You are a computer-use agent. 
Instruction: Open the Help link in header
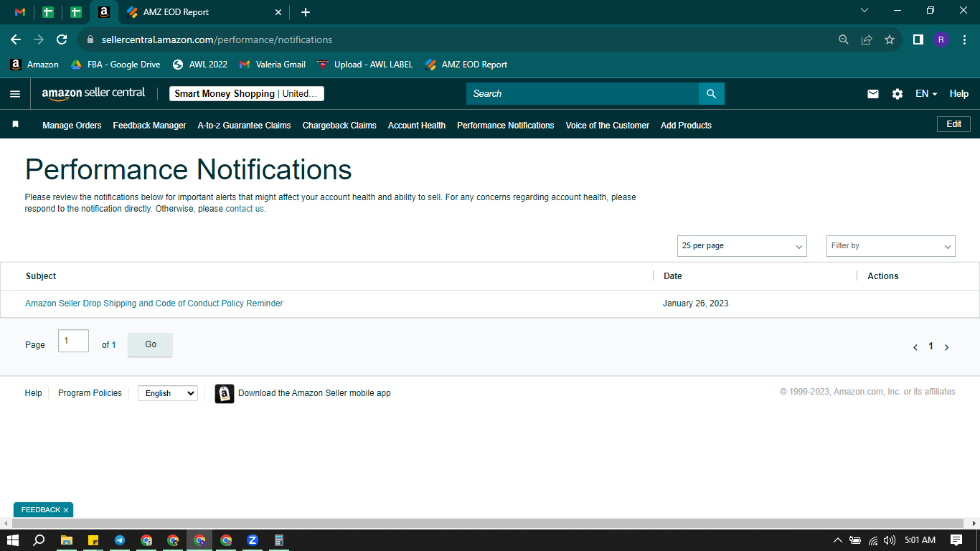click(959, 94)
